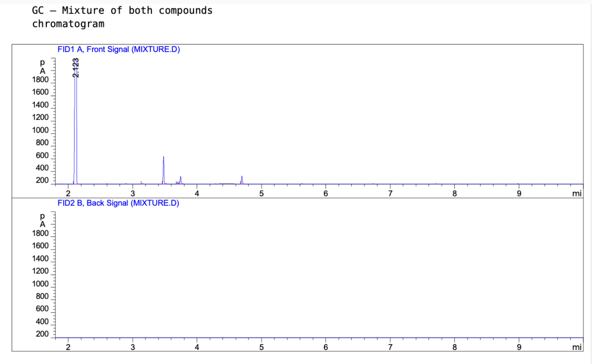The image size is (592, 364).
Task: Click the 1800 y-axis value in FID2 chart
Action: click(40, 233)
